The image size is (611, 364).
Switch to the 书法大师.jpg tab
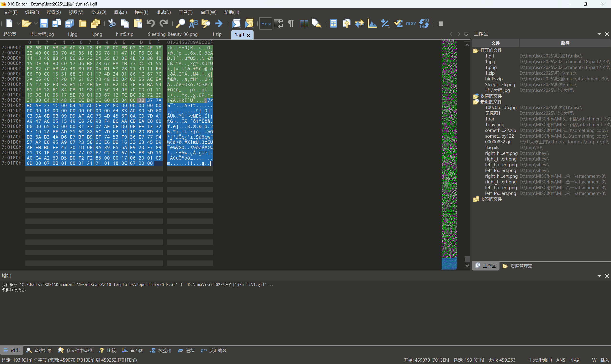pyautogui.click(x=41, y=34)
